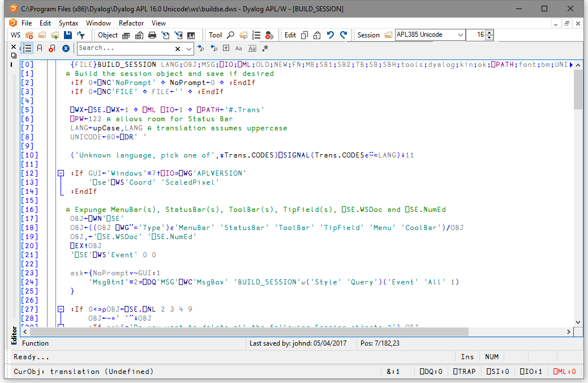Click the magnifier icon in Tool toolbar

(231, 35)
